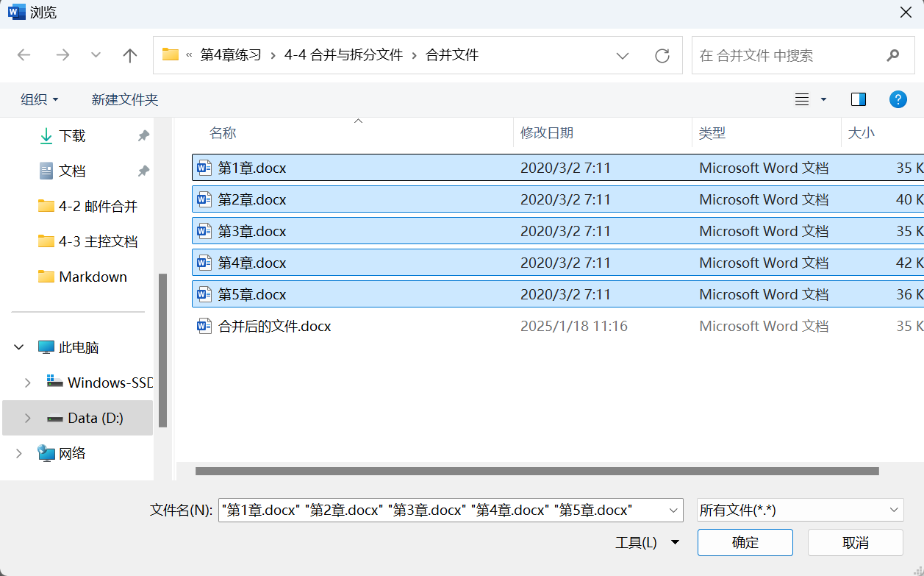Sort files by 修改日期 column
This screenshot has height=576, width=924.
point(547,133)
